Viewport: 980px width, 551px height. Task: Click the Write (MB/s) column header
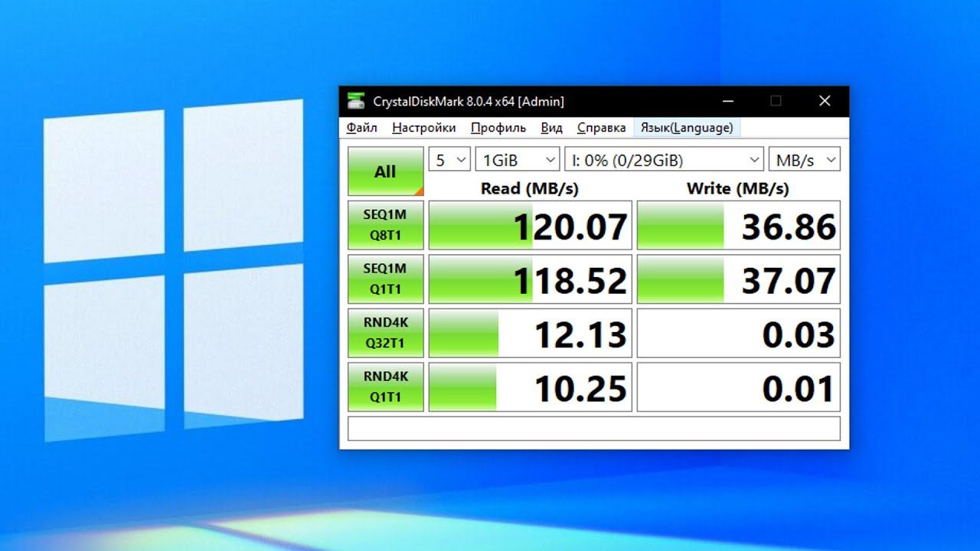pyautogui.click(x=738, y=188)
